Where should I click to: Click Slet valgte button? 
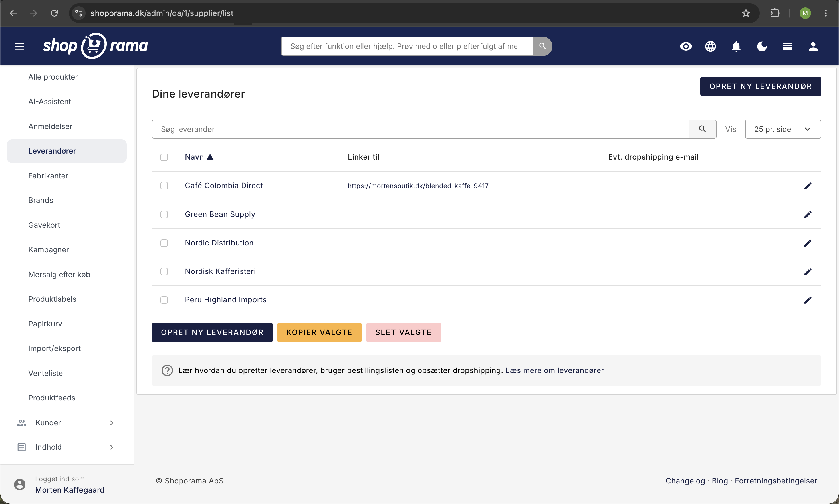[403, 332]
